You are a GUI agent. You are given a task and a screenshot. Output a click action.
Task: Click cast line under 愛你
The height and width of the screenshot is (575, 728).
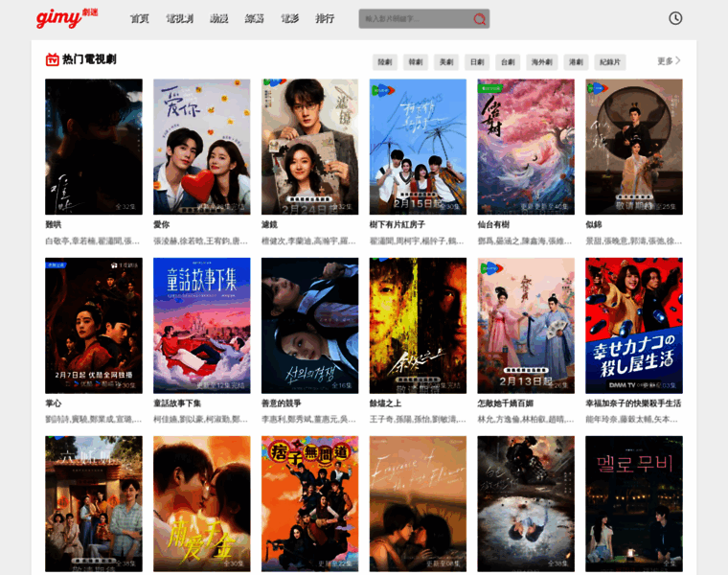[x=200, y=241]
